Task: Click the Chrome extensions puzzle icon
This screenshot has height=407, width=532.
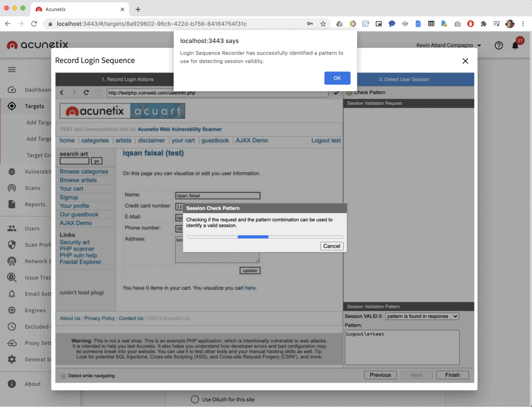Action: coord(484,24)
